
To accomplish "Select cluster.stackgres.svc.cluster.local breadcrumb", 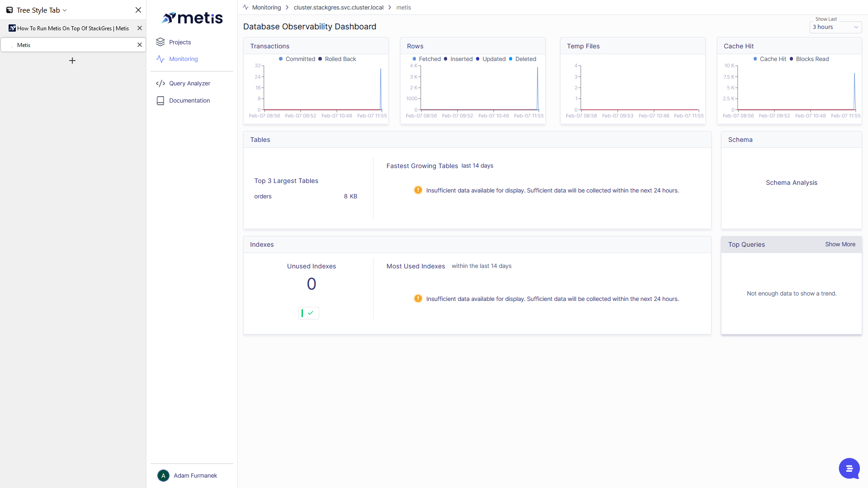I will [339, 8].
